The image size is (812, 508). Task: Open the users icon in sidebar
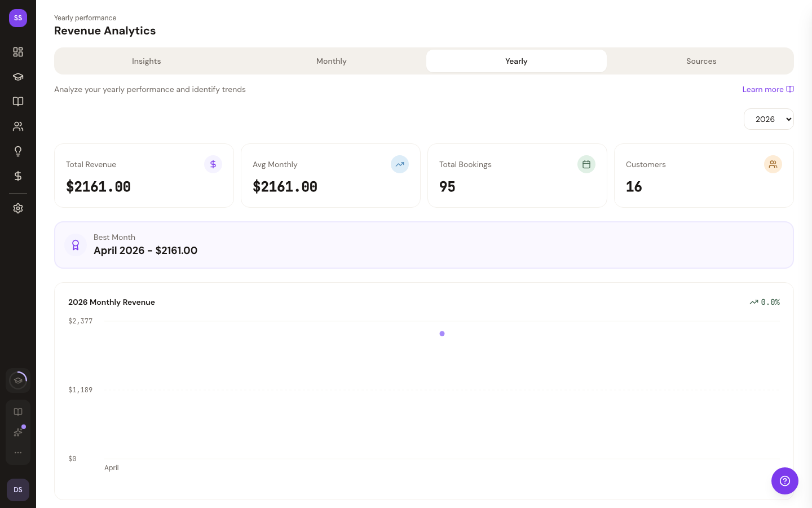pyautogui.click(x=18, y=126)
